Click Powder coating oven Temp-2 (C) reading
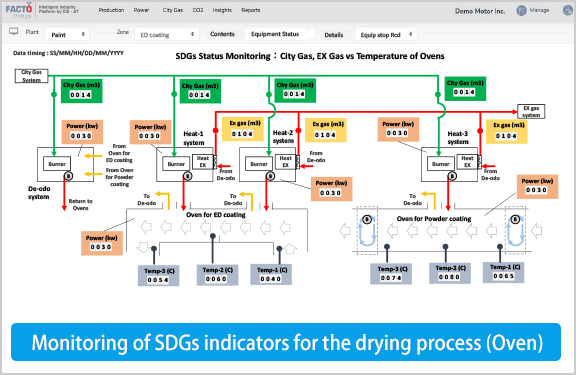Viewport: 576px width, 375px height. point(450,273)
